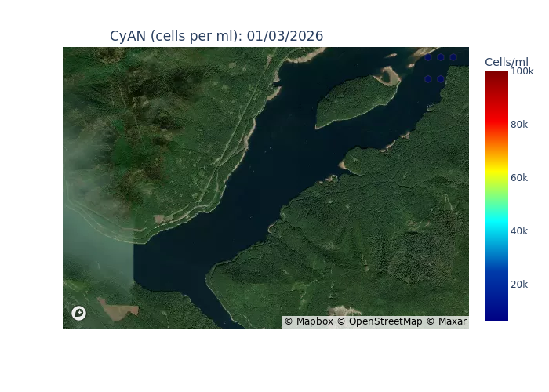Open the © Mapbox attribution link
The height and width of the screenshot is (392, 549).
click(x=309, y=321)
